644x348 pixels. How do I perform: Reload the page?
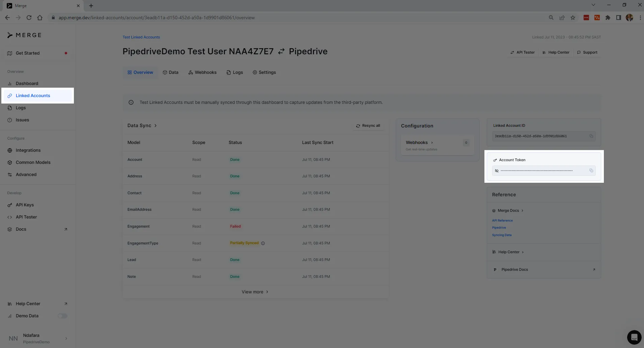coord(29,18)
